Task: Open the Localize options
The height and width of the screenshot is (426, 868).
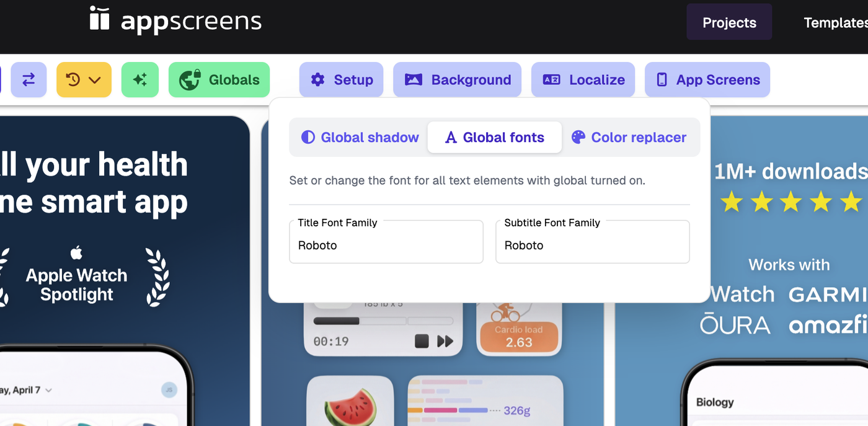Action: click(583, 80)
